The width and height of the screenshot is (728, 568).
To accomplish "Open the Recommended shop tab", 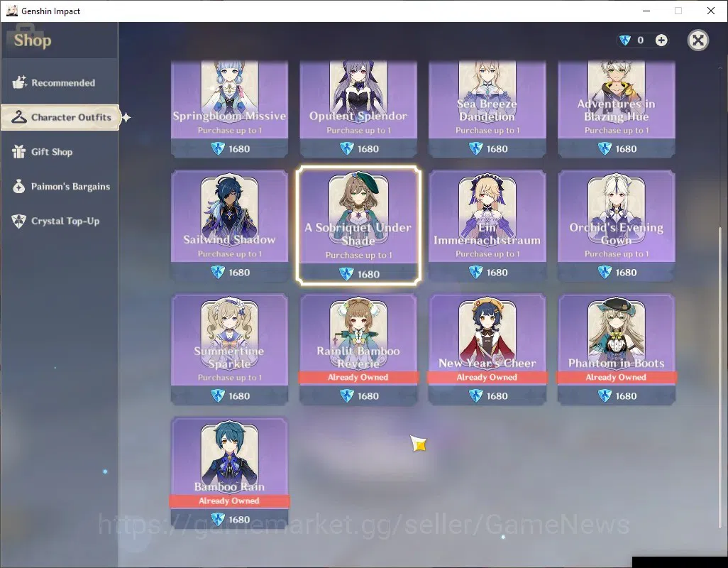I will (x=60, y=82).
